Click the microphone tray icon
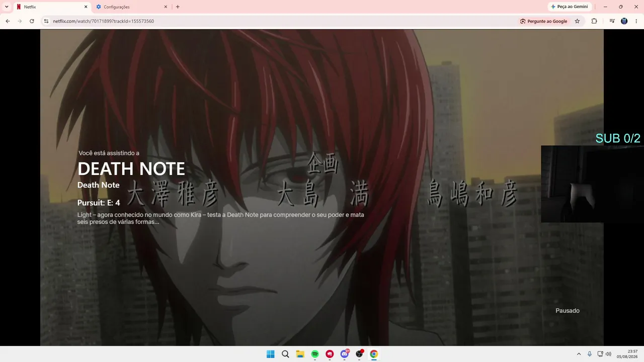Screen dimensions: 644x362 [x=590, y=354]
